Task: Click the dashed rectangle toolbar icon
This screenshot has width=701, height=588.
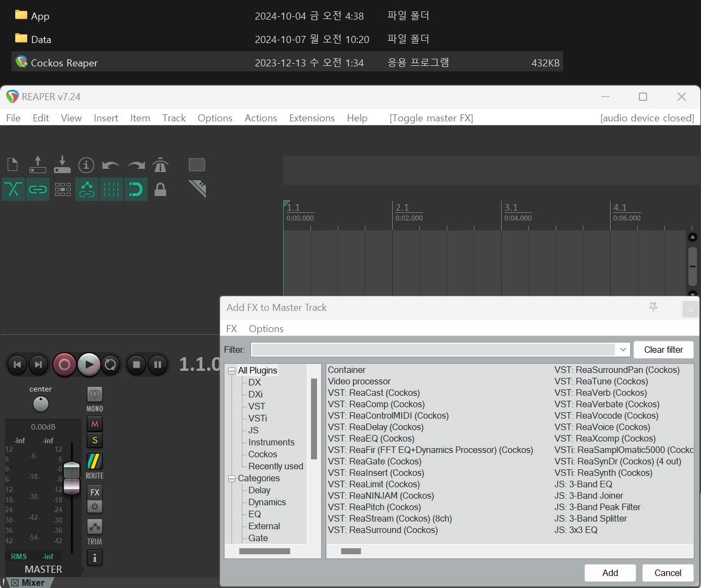Action: 197,164
